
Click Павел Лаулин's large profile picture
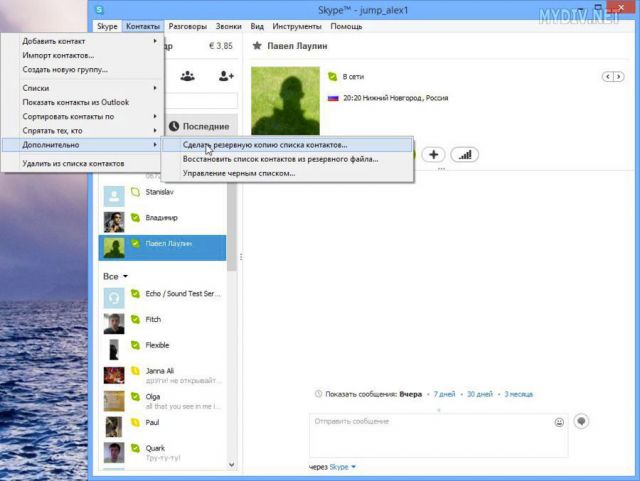(285, 101)
